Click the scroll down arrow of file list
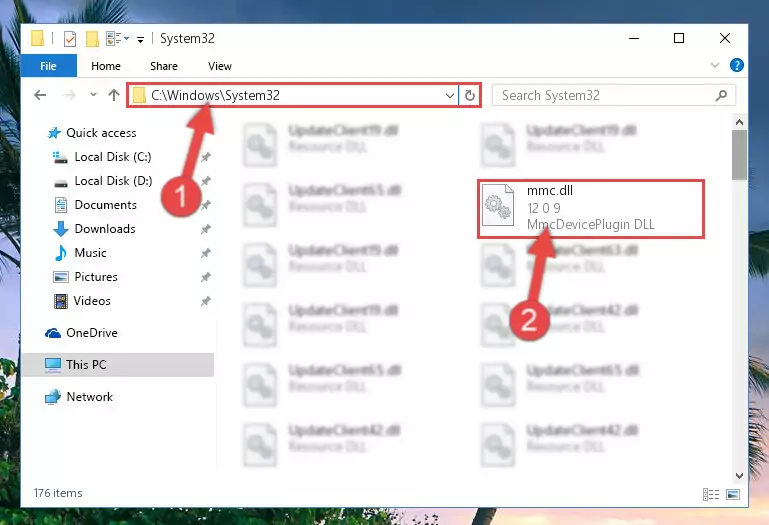The width and height of the screenshot is (769, 525). pyautogui.click(x=740, y=475)
